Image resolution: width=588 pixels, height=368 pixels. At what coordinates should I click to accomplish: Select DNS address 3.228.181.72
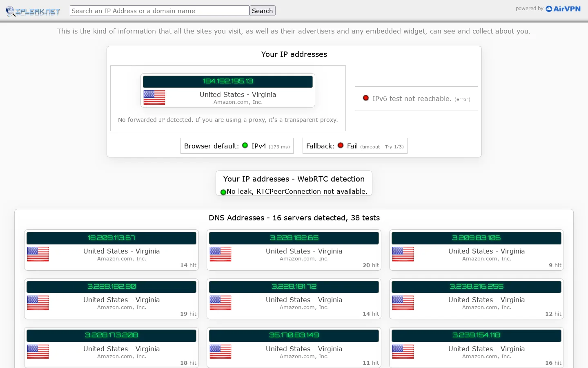click(294, 287)
